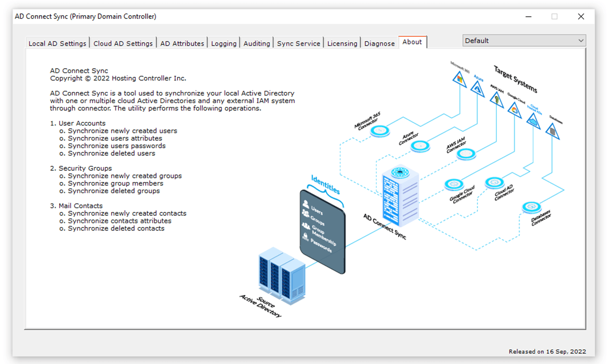Open the Auditing tab
This screenshot has height=364, width=607.
click(x=256, y=43)
